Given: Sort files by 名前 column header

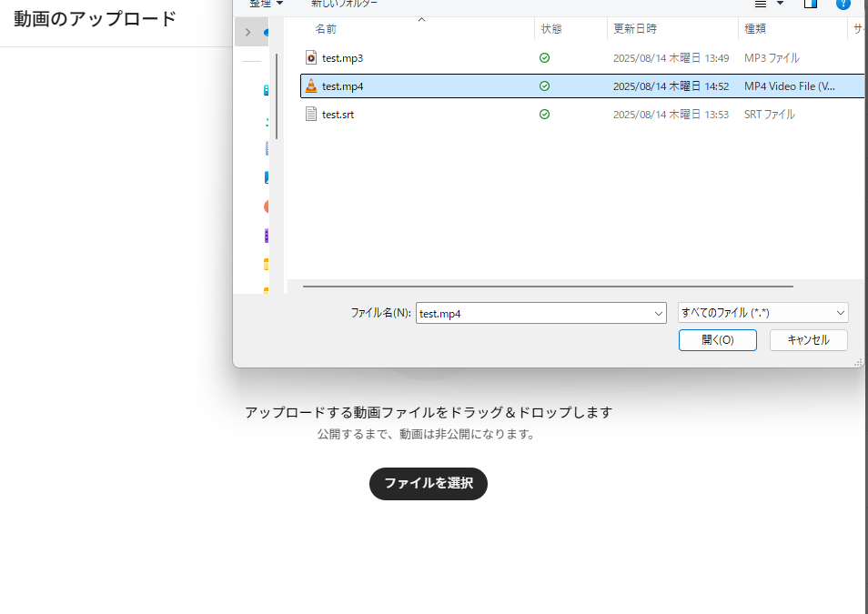Looking at the screenshot, I should pos(326,29).
